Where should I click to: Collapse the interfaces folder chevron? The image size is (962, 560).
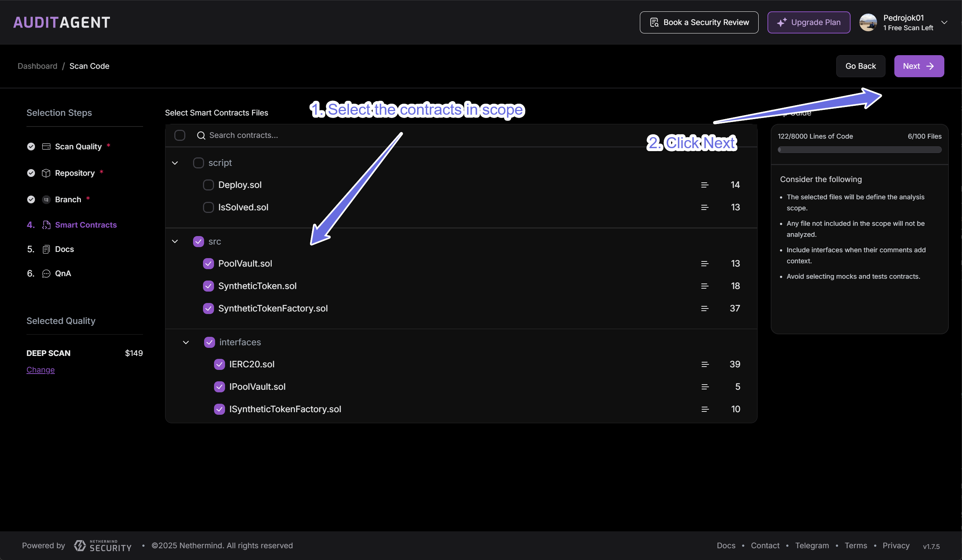tap(186, 342)
